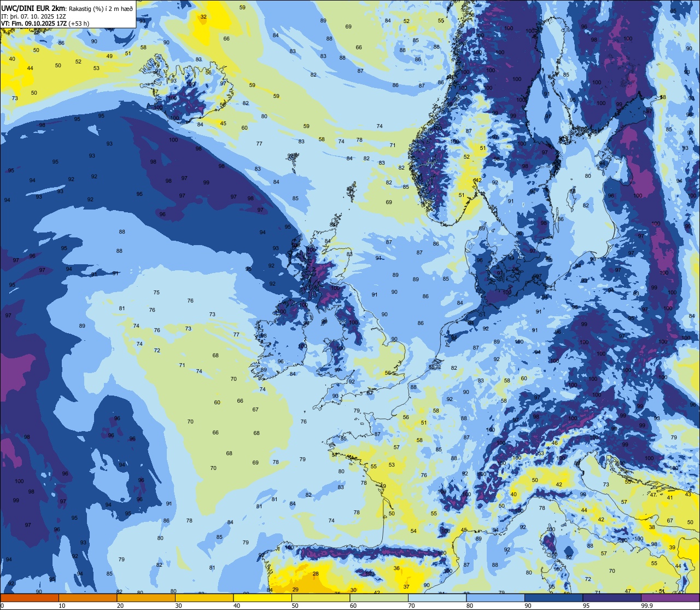Click the amber 30–40 legend swatch
The image size is (700, 610).
(x=204, y=598)
